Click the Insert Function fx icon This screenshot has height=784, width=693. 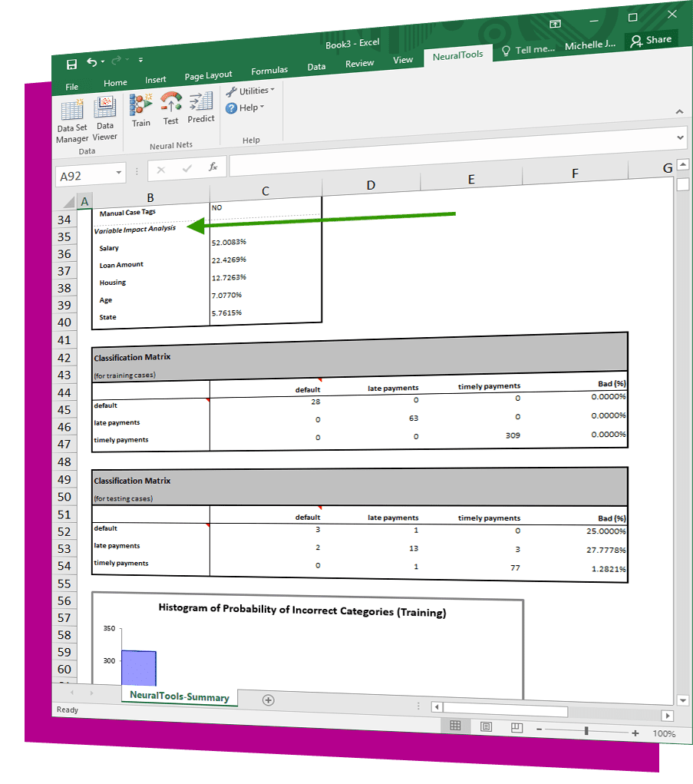[x=213, y=167]
